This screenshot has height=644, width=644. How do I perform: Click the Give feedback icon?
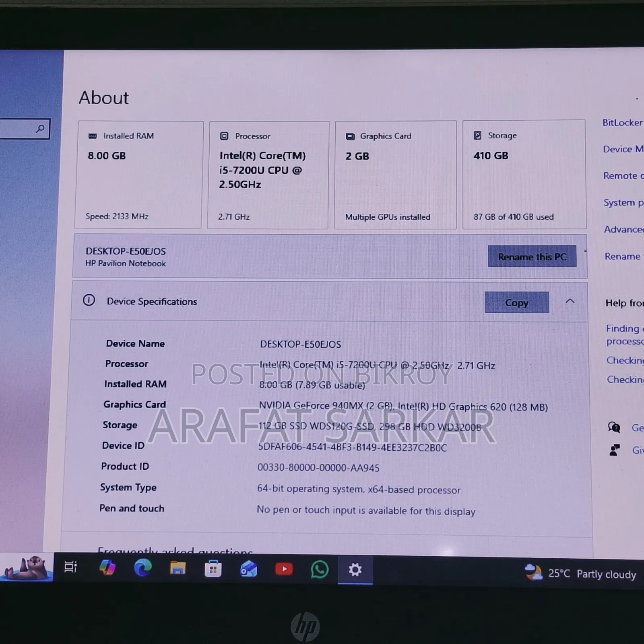(614, 450)
